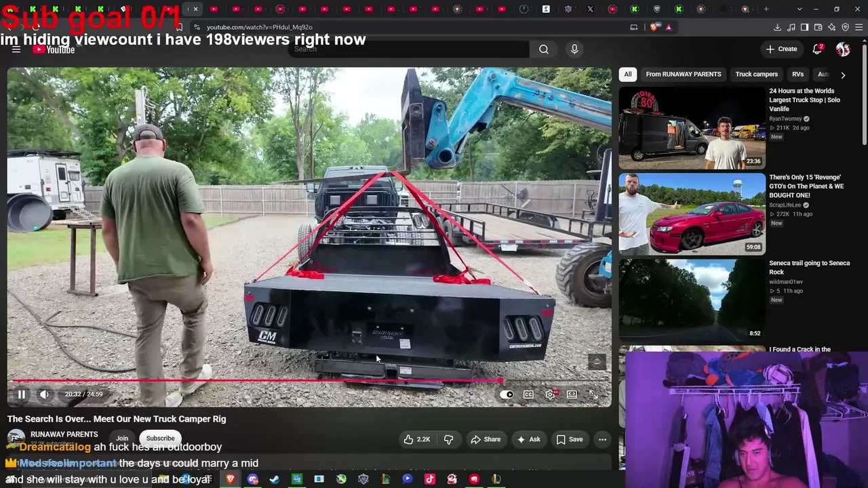Open the RUNAWAY PARENTS channel name
This screenshot has height=488, width=868.
(64, 434)
